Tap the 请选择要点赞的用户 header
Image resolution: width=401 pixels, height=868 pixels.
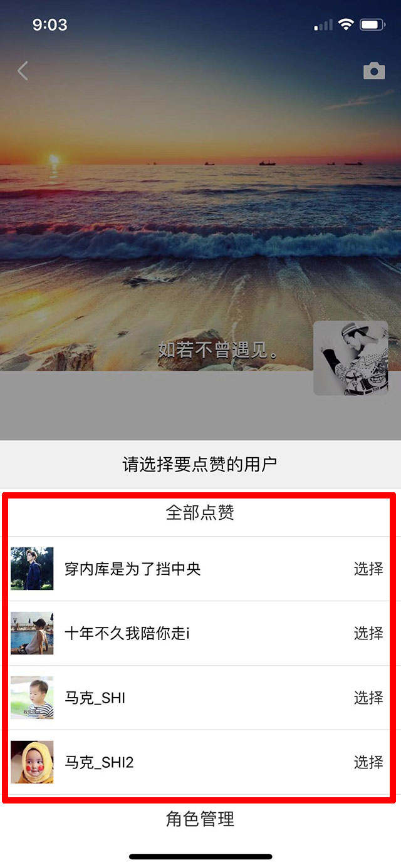click(x=200, y=464)
